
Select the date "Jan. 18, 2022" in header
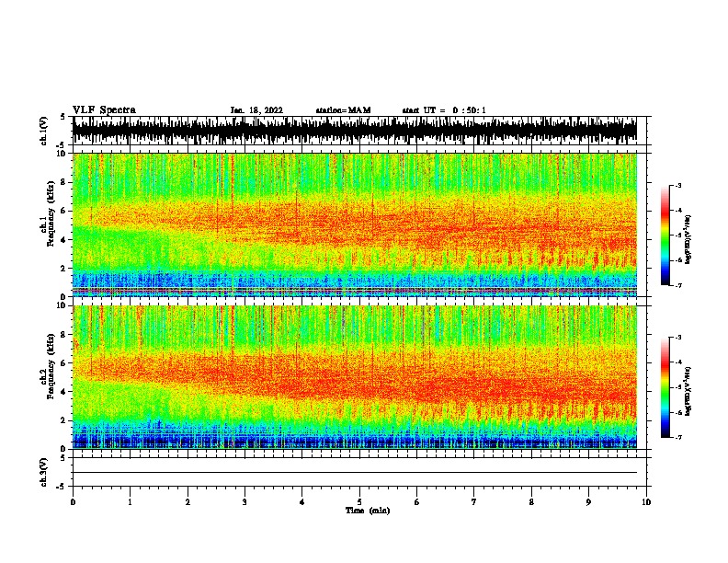click(x=256, y=110)
